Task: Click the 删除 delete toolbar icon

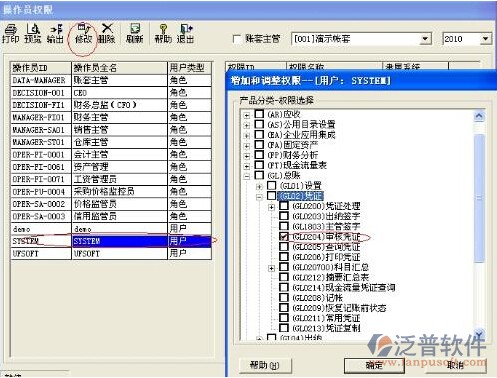Action: (107, 34)
